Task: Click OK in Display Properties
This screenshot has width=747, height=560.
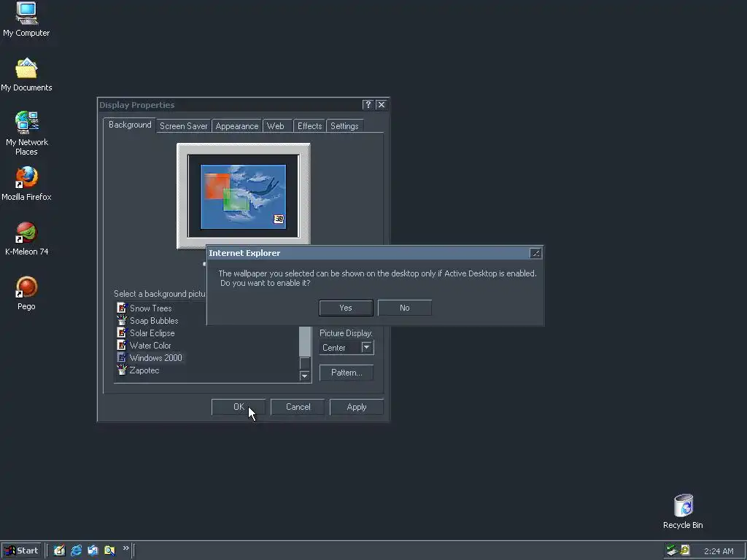Action: click(x=239, y=407)
